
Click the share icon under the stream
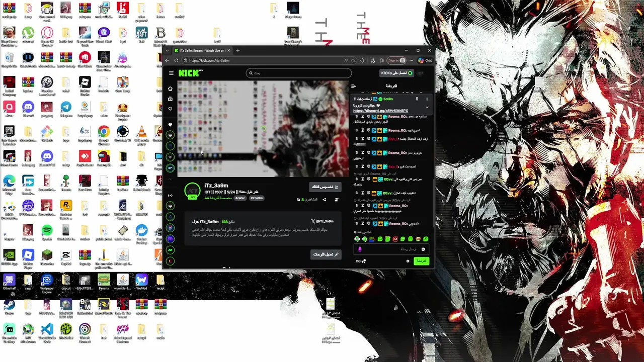(x=324, y=200)
